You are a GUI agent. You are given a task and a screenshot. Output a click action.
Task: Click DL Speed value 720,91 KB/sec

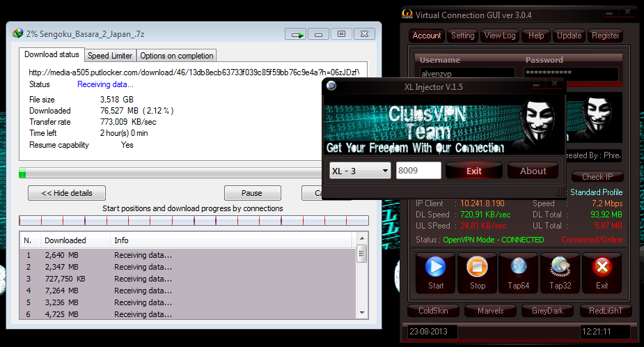(x=485, y=215)
